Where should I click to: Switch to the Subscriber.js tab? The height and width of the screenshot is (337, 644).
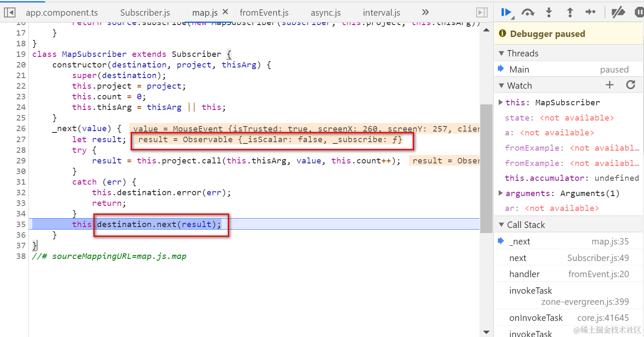tap(145, 13)
